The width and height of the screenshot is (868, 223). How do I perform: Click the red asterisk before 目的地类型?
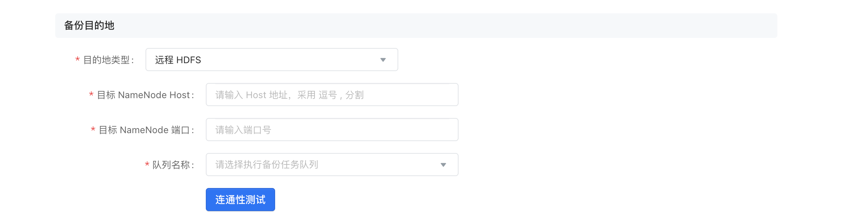[77, 60]
